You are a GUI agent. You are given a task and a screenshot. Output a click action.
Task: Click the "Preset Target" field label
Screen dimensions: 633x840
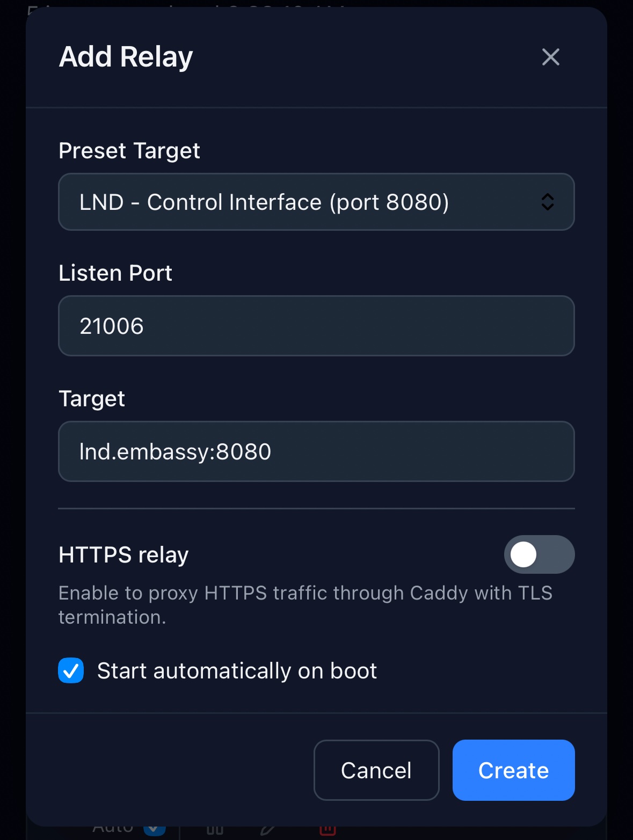[x=129, y=151]
